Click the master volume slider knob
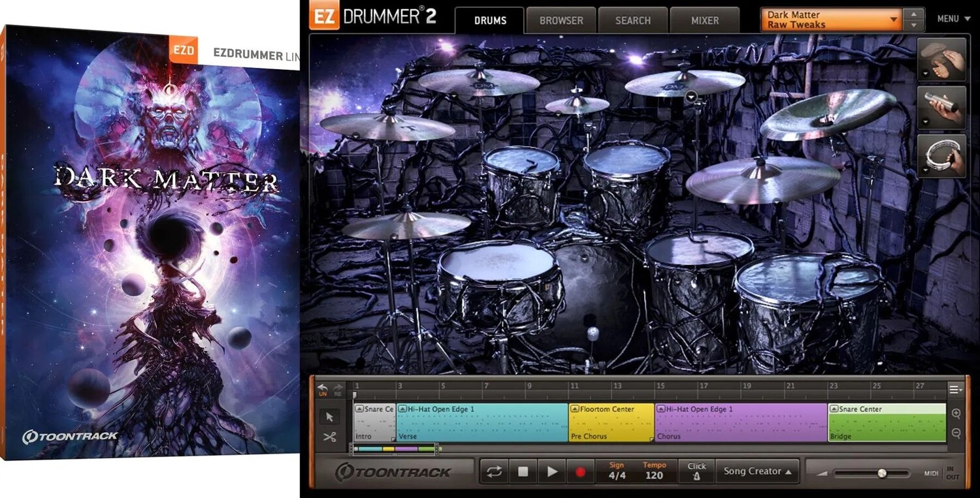This screenshot has width=980, height=498. pos(881,473)
